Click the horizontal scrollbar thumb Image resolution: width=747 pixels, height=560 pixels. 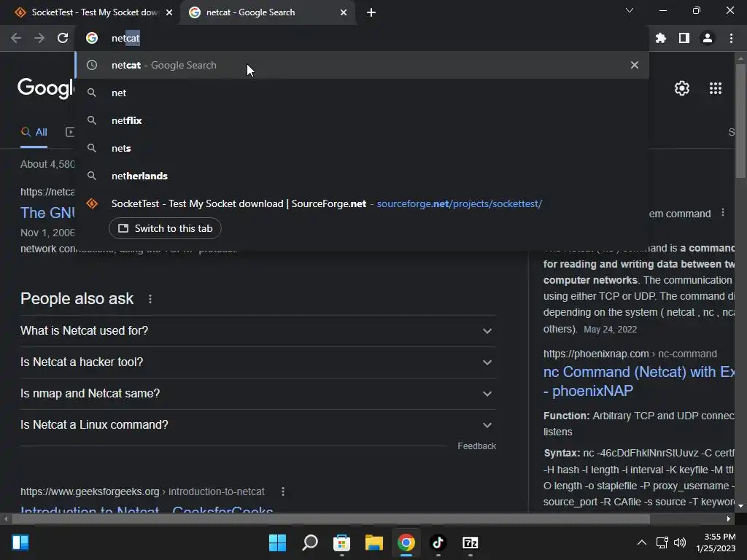click(x=330, y=518)
